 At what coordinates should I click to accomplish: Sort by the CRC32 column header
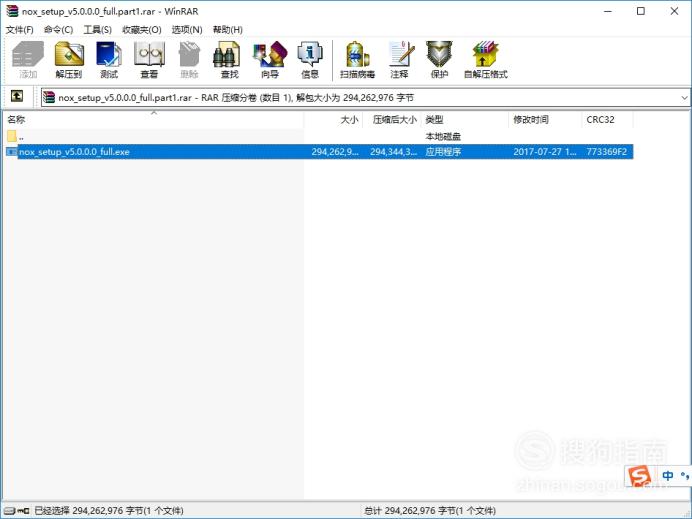coord(608,120)
